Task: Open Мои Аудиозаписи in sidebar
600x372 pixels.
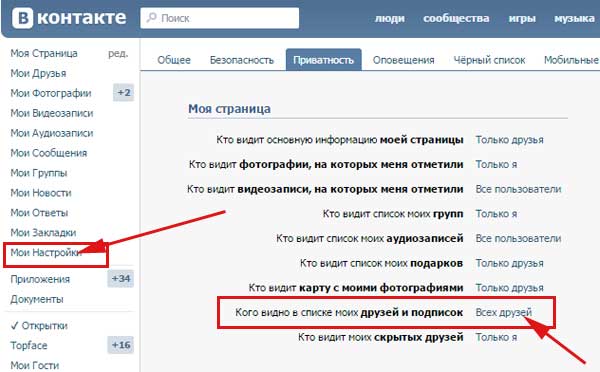Action: [x=52, y=133]
